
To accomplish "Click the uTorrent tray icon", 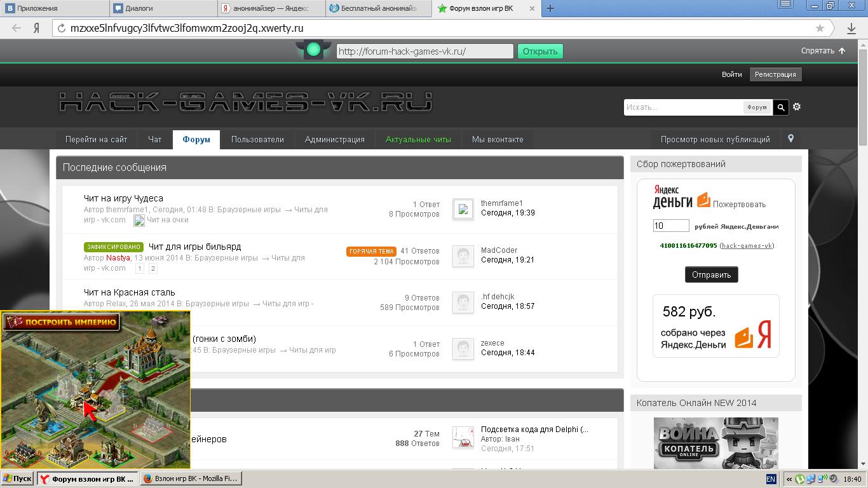I will point(801,479).
